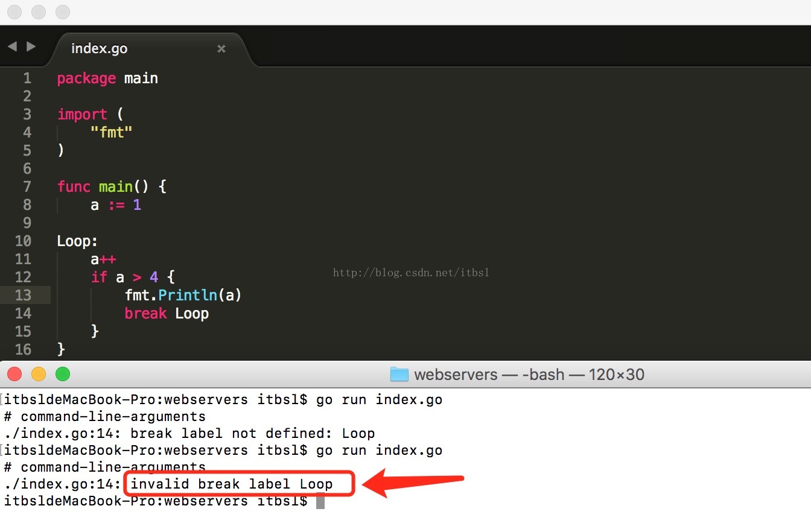Click the editor window's gray close button
The height and width of the screenshot is (532, 811).
[x=14, y=11]
